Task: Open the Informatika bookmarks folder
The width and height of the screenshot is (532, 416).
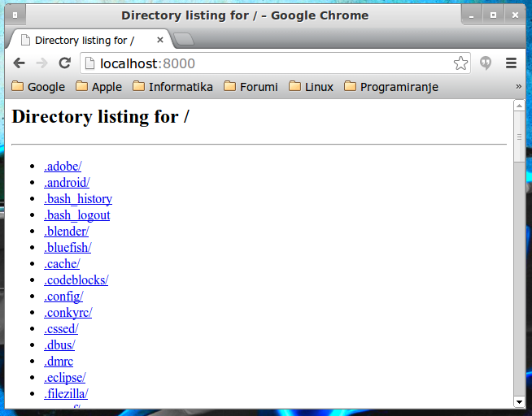Action: [172, 87]
